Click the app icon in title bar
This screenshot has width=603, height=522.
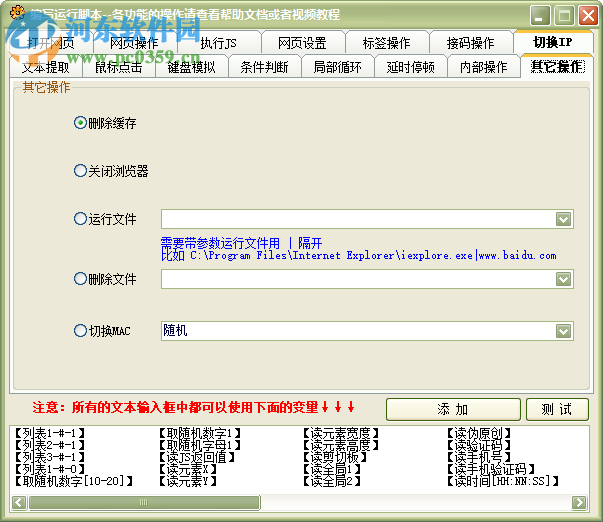click(17, 13)
